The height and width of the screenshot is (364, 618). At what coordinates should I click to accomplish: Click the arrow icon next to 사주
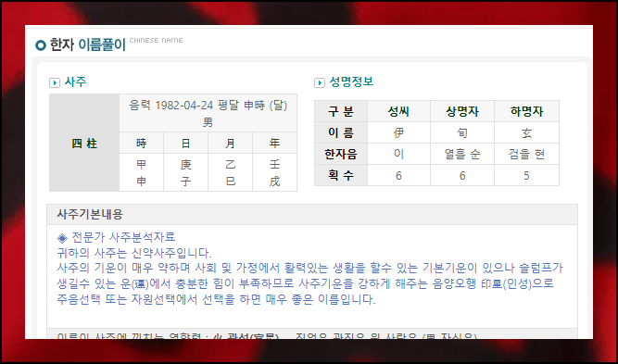pyautogui.click(x=55, y=82)
